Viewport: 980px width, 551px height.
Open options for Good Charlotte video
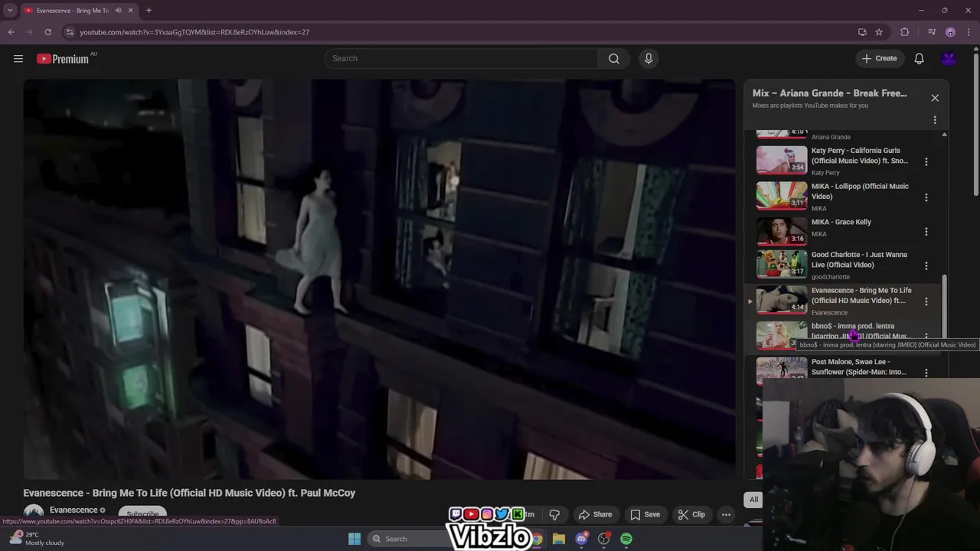(926, 266)
